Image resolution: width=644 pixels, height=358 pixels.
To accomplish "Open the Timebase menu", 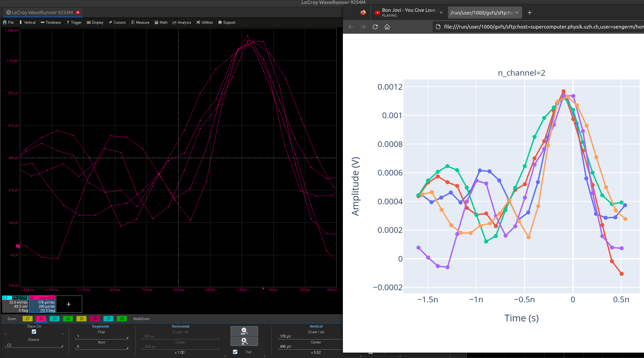I will click(x=51, y=22).
